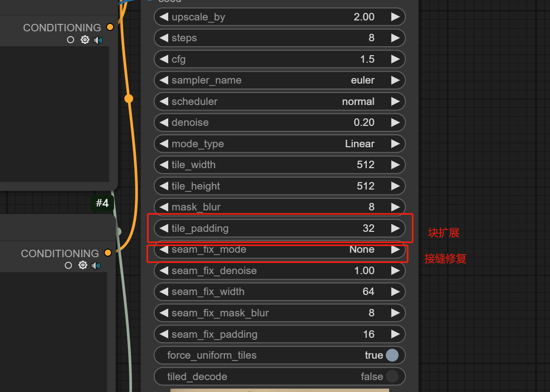Decrease cfg with the left arrow

point(163,59)
